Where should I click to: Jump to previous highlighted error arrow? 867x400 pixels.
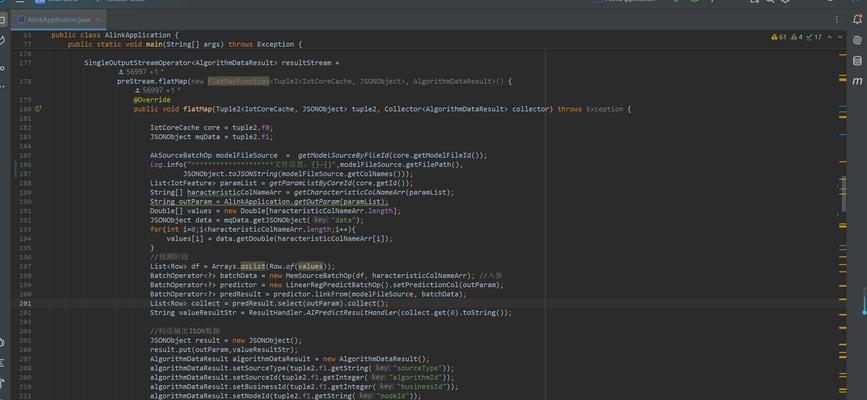coord(831,37)
